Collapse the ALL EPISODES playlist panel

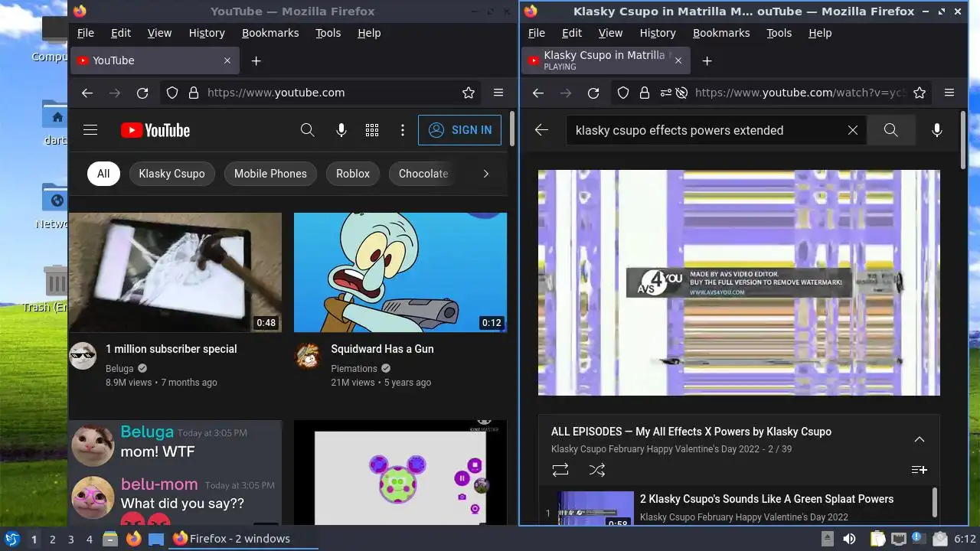(x=919, y=439)
